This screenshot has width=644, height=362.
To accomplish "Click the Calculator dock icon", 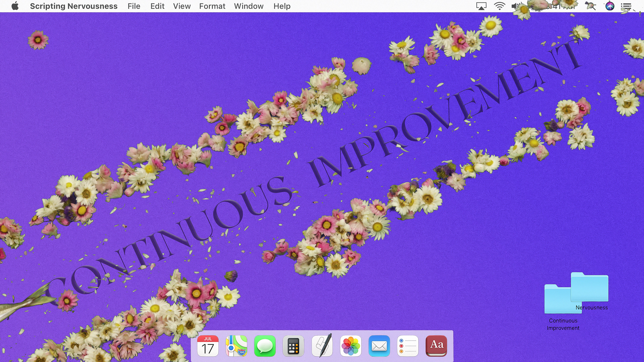I will (x=293, y=346).
